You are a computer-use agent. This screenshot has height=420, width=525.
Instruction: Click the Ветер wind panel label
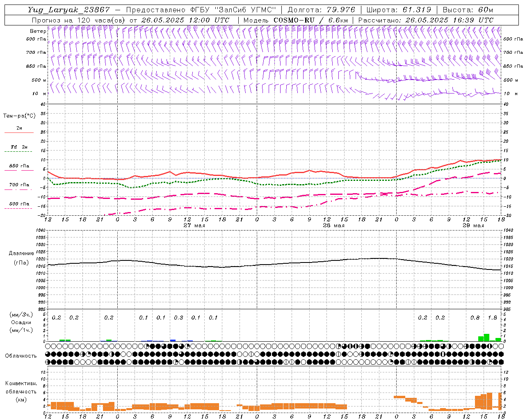click(x=38, y=31)
